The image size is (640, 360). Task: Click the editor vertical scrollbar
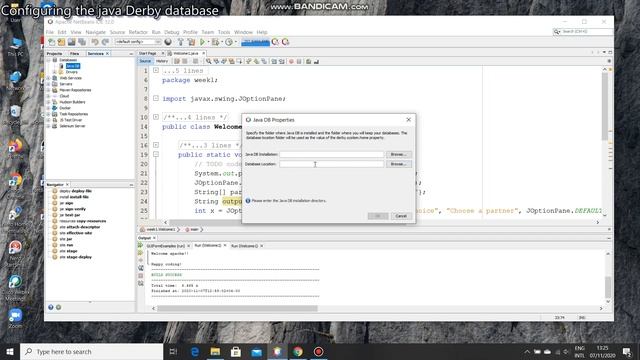[x=604, y=106]
